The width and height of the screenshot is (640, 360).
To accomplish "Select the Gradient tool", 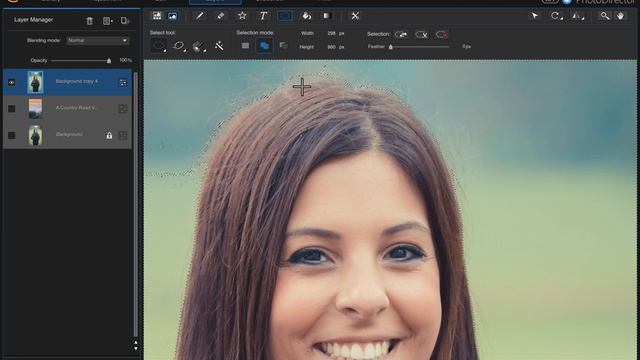I will (x=327, y=16).
